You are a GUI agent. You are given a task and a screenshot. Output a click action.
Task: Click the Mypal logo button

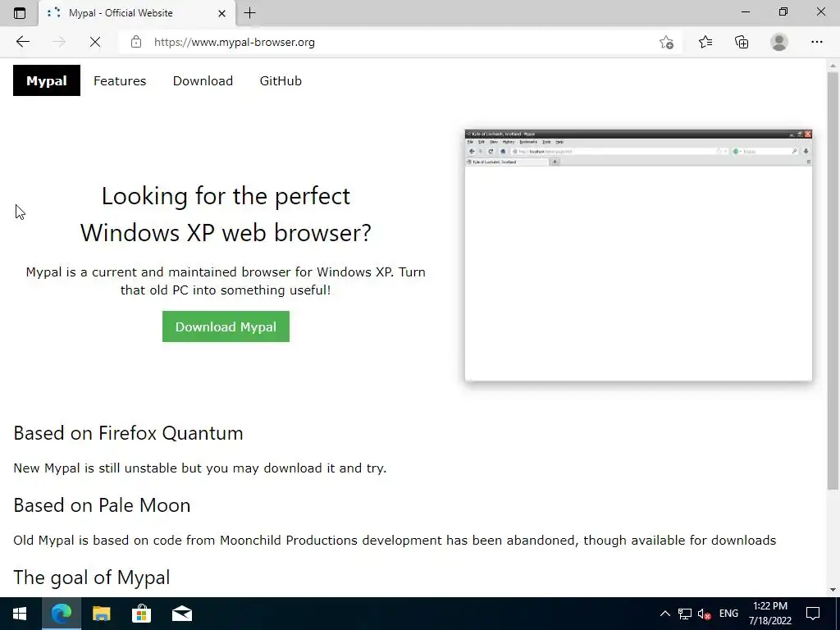[x=47, y=80]
